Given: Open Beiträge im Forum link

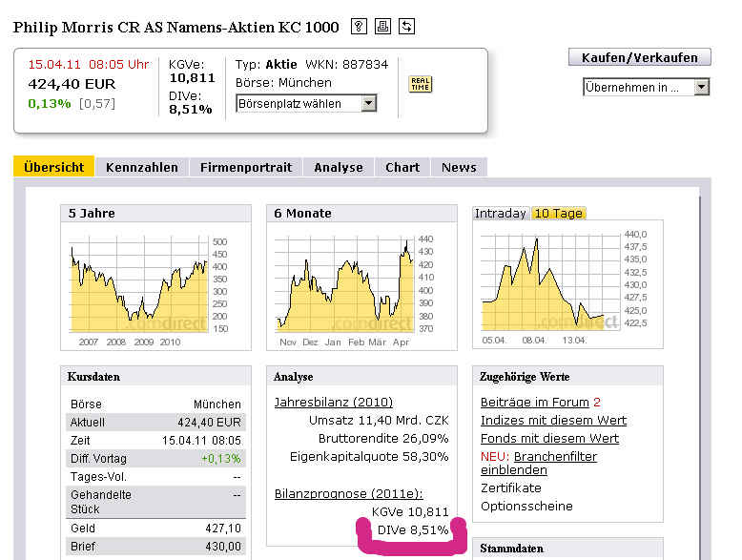Looking at the screenshot, I should [535, 402].
